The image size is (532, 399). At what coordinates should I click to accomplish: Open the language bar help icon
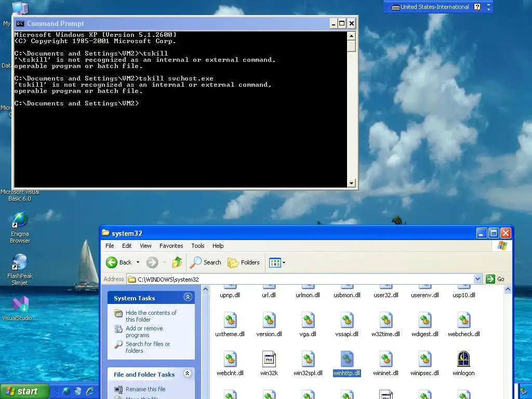(x=477, y=7)
